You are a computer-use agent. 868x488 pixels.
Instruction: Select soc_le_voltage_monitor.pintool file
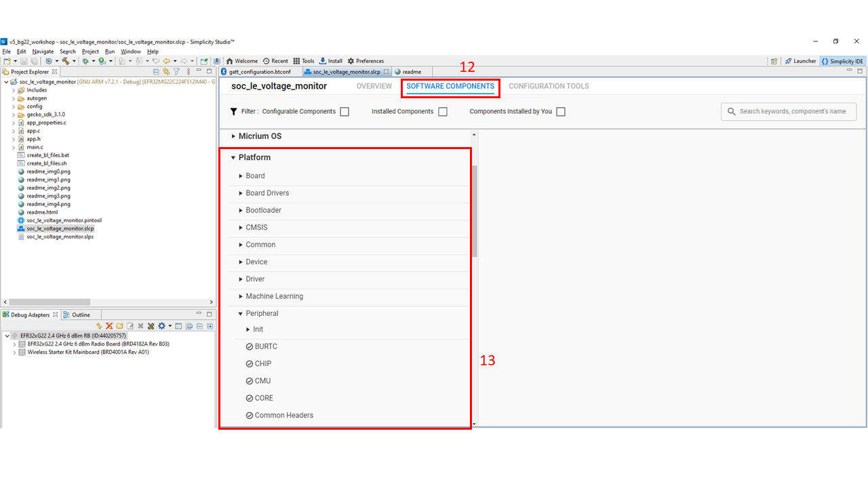coord(64,220)
